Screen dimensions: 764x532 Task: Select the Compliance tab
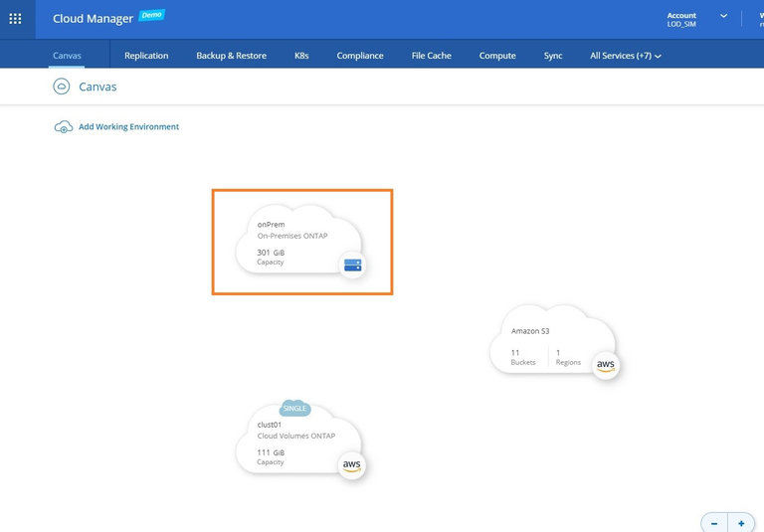coord(360,56)
